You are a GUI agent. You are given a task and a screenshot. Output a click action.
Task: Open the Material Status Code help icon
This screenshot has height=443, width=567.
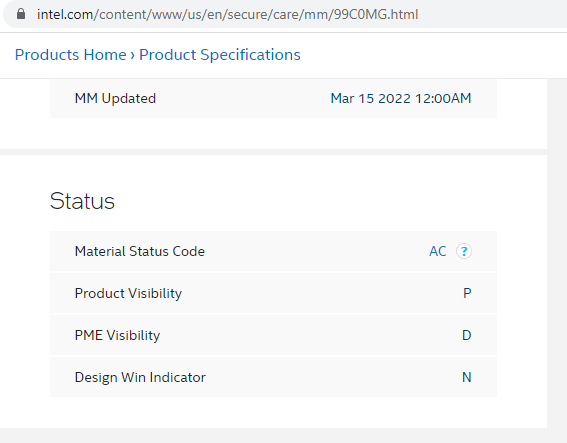click(x=464, y=251)
